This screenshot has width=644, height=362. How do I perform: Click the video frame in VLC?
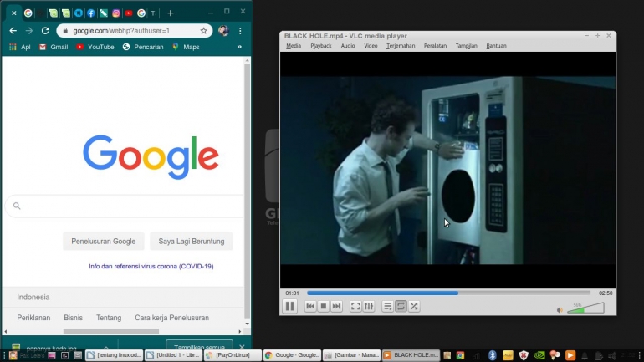447,170
